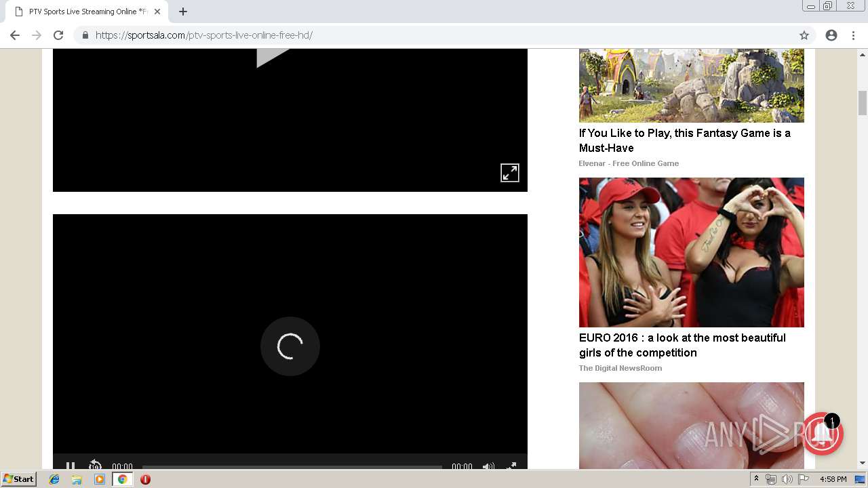Restore down the Chrome window
868x488 pixels.
click(x=828, y=6)
